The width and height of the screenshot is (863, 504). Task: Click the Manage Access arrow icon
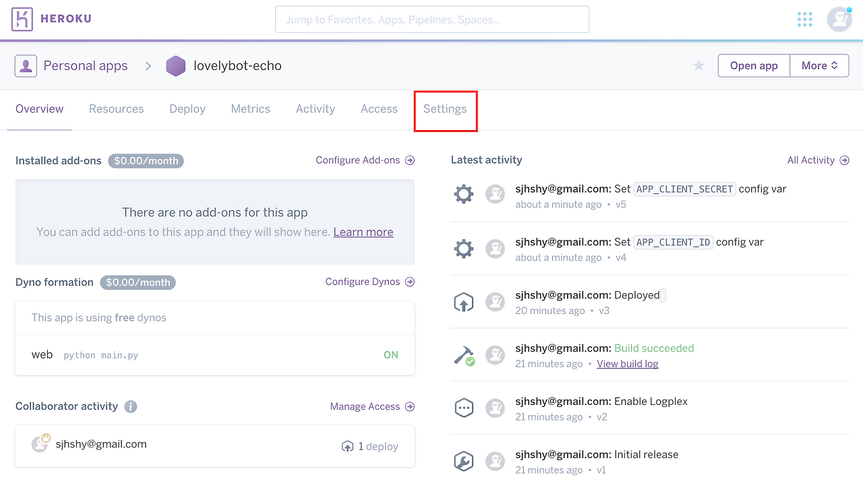point(410,406)
